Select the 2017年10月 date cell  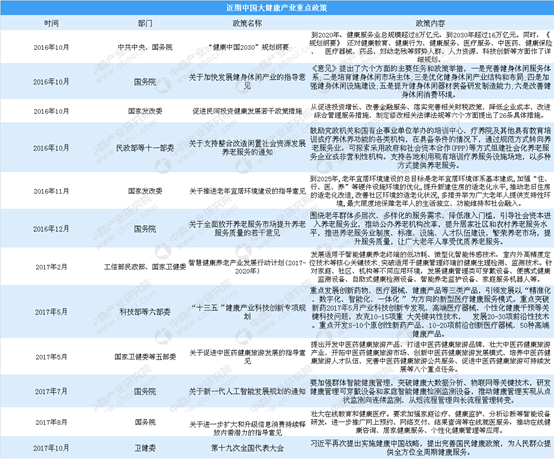click(51, 448)
